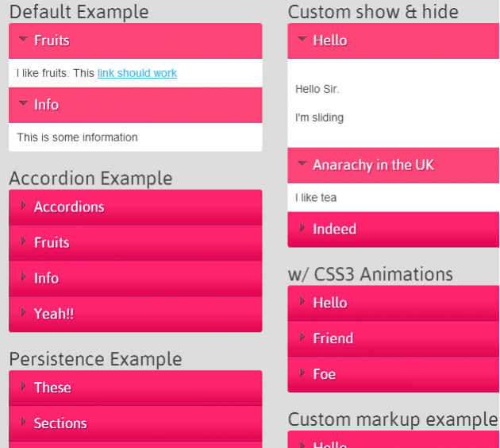Click the 'Accordion Example' heading
The width and height of the screenshot is (500, 448).
(x=90, y=178)
